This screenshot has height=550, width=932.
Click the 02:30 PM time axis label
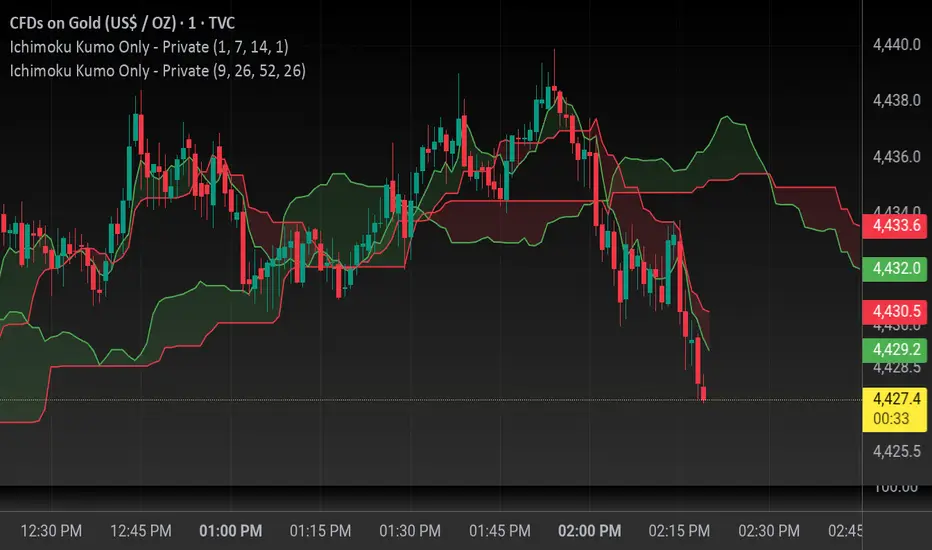(769, 531)
